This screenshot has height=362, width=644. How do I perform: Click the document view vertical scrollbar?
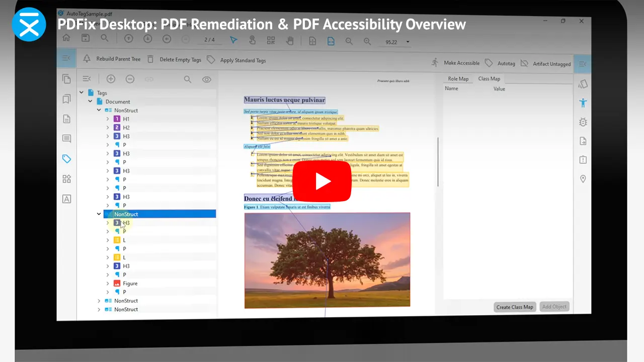pos(438,161)
